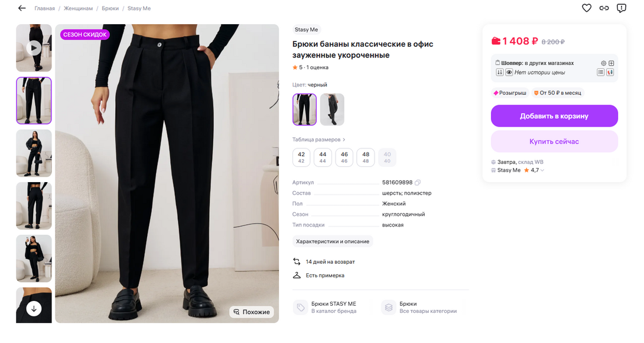Open Shopper settings gear icon
644x343 pixels.
click(603, 63)
